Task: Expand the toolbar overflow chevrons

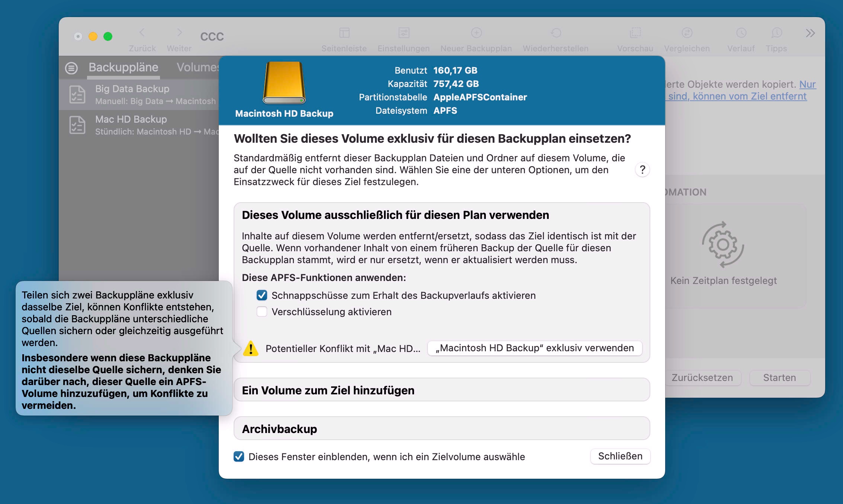Action: pyautogui.click(x=810, y=33)
